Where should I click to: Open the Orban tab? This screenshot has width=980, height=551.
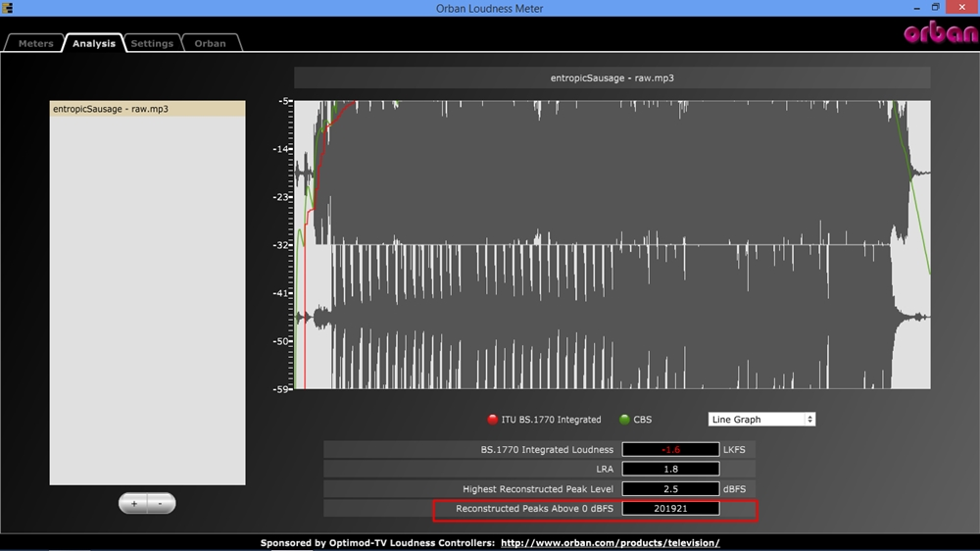pyautogui.click(x=210, y=43)
